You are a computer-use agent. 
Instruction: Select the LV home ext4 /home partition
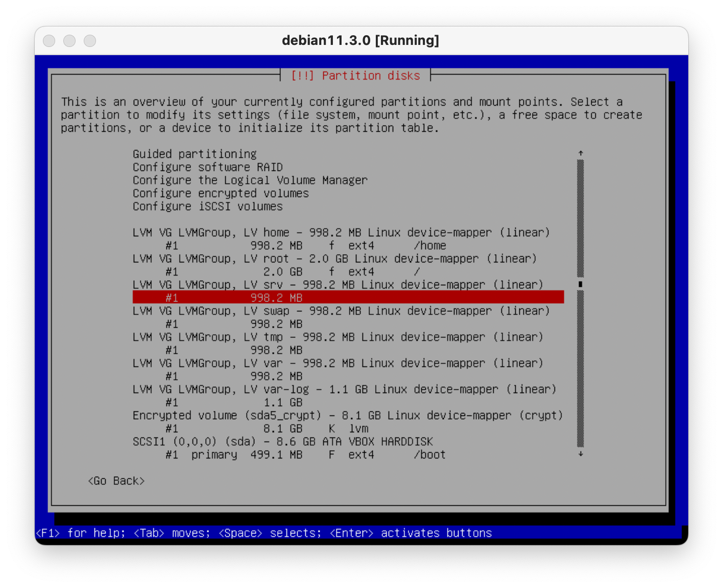tap(305, 246)
